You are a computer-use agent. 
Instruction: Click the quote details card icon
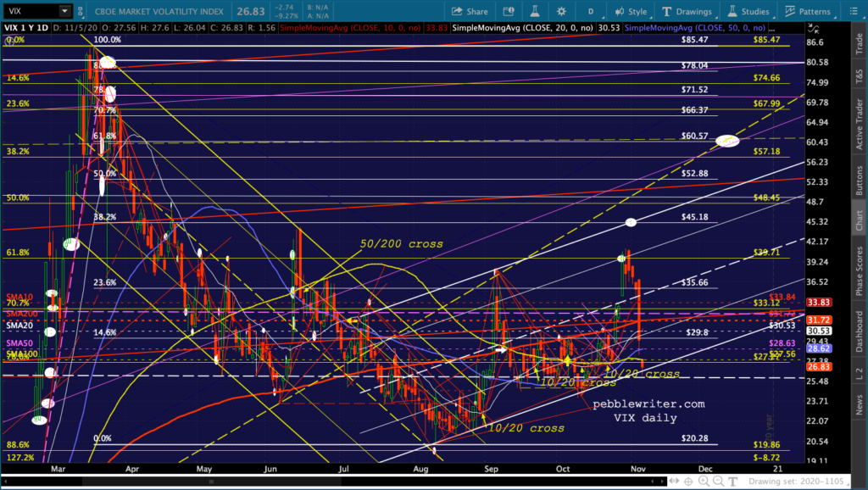coord(508,11)
